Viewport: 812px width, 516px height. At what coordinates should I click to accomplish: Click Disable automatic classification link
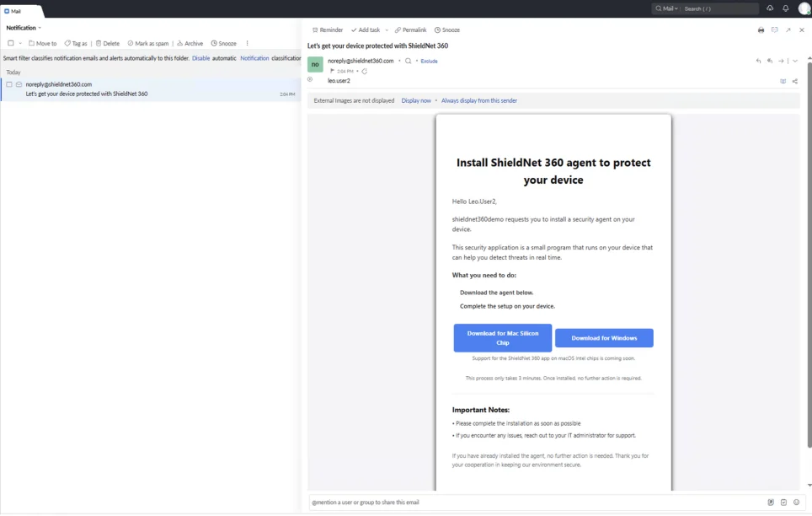[x=201, y=58]
